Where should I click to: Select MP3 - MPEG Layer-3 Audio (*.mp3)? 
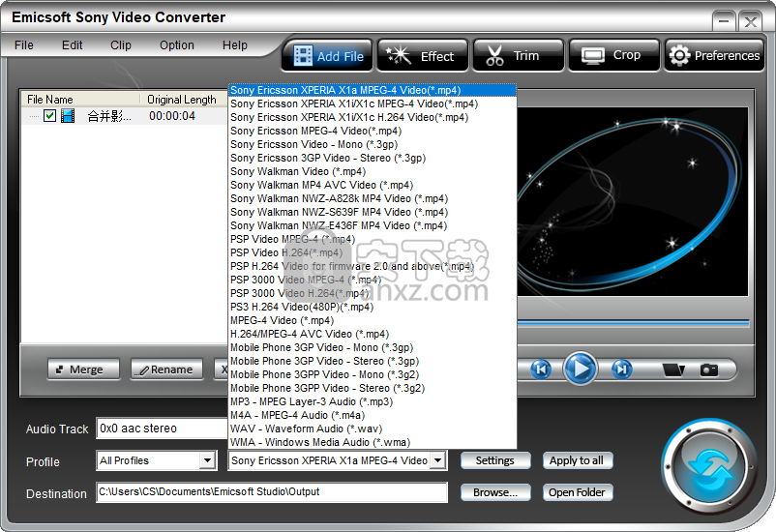click(x=373, y=401)
